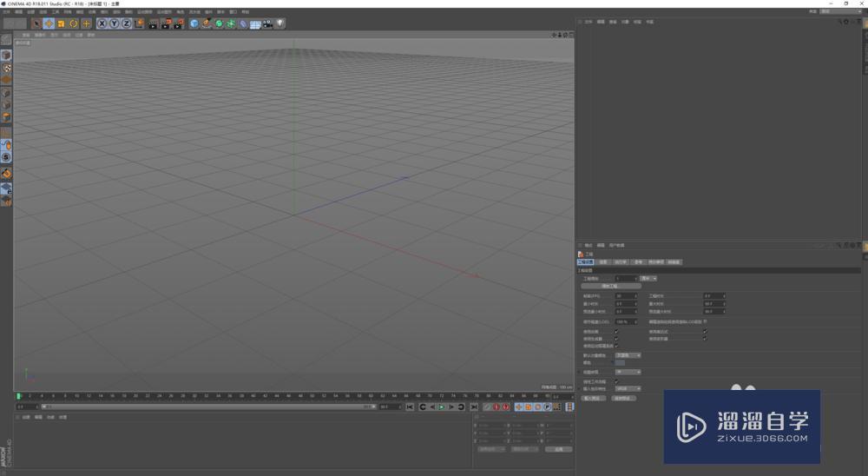Toggle the X-axis lock button
Viewport: 868px width, 476px height.
pos(102,23)
